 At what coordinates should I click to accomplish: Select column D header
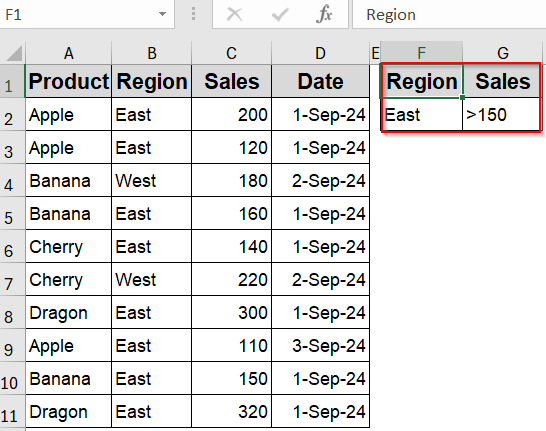pyautogui.click(x=320, y=53)
